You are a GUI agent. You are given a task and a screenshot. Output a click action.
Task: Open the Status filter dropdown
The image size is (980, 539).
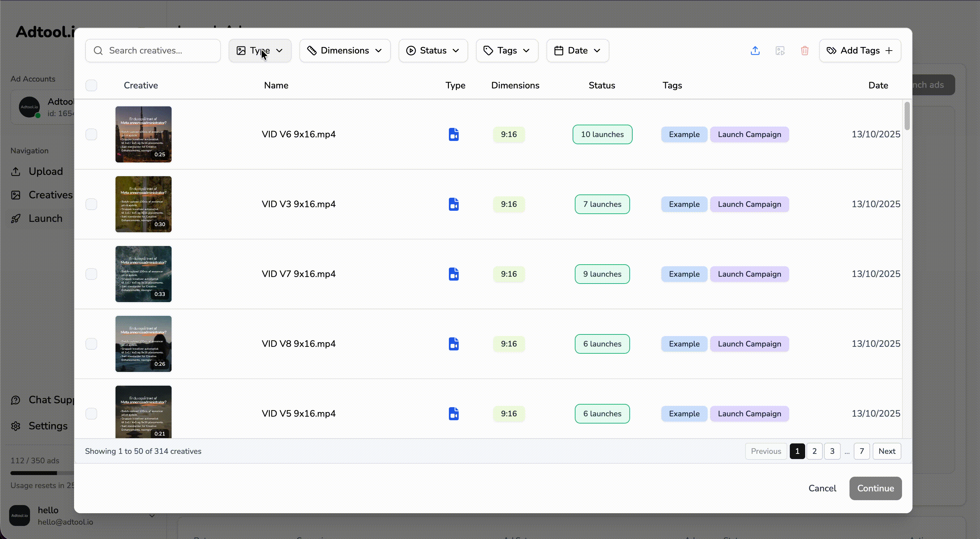pos(433,50)
